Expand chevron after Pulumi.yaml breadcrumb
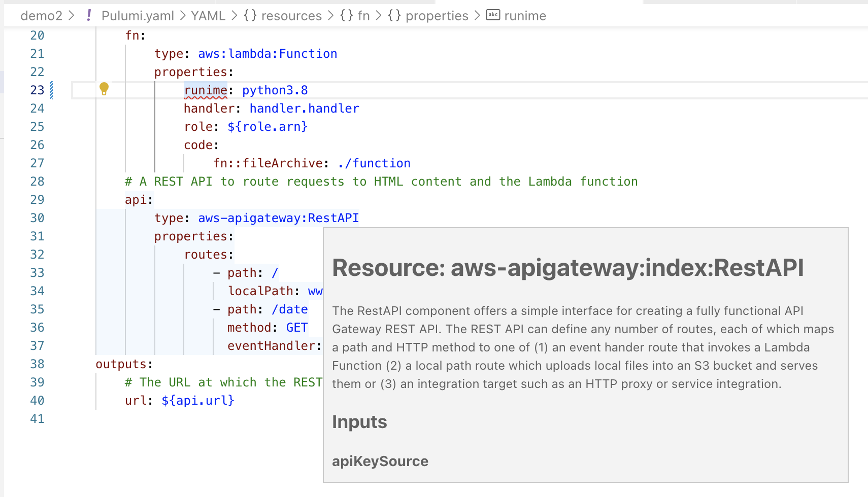The image size is (868, 497). pos(182,16)
